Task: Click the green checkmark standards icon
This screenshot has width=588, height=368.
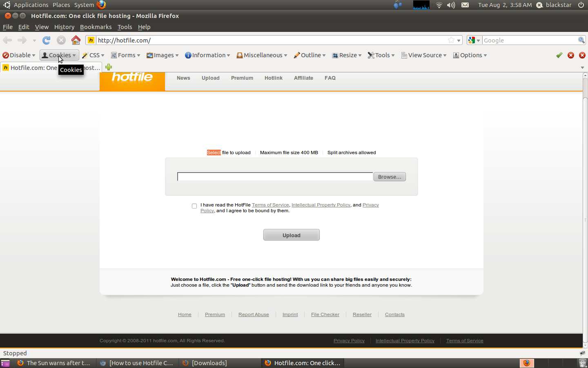Action: pyautogui.click(x=559, y=55)
